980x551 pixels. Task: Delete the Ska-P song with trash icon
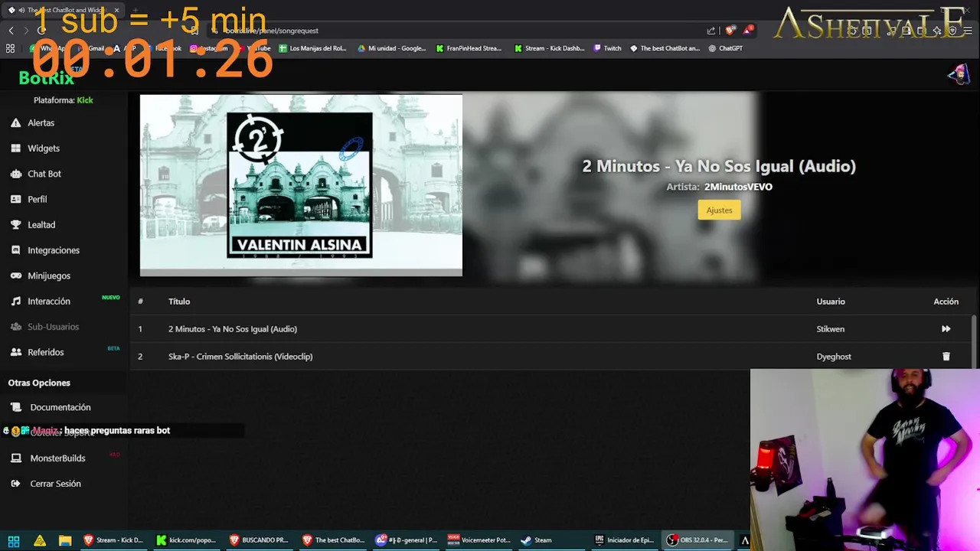click(946, 357)
